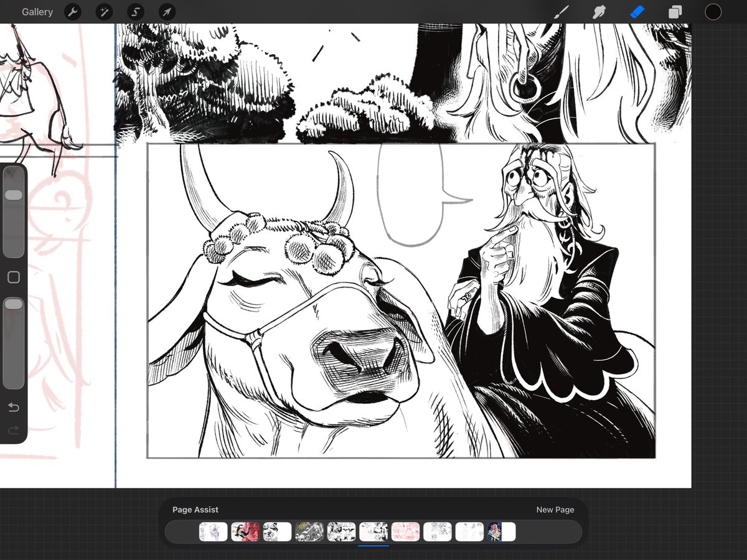Screen dimensions: 747x560
Task: Open the Adjustments magic wand menu
Action: (104, 12)
